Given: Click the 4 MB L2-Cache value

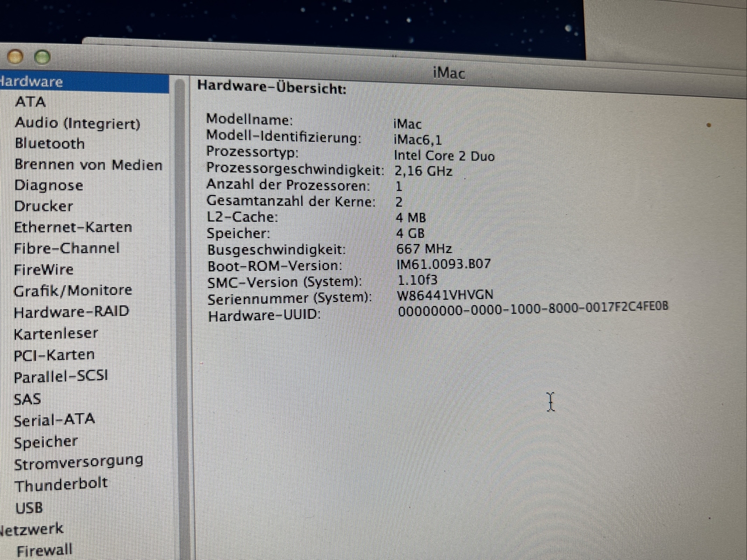Looking at the screenshot, I should coord(411,217).
